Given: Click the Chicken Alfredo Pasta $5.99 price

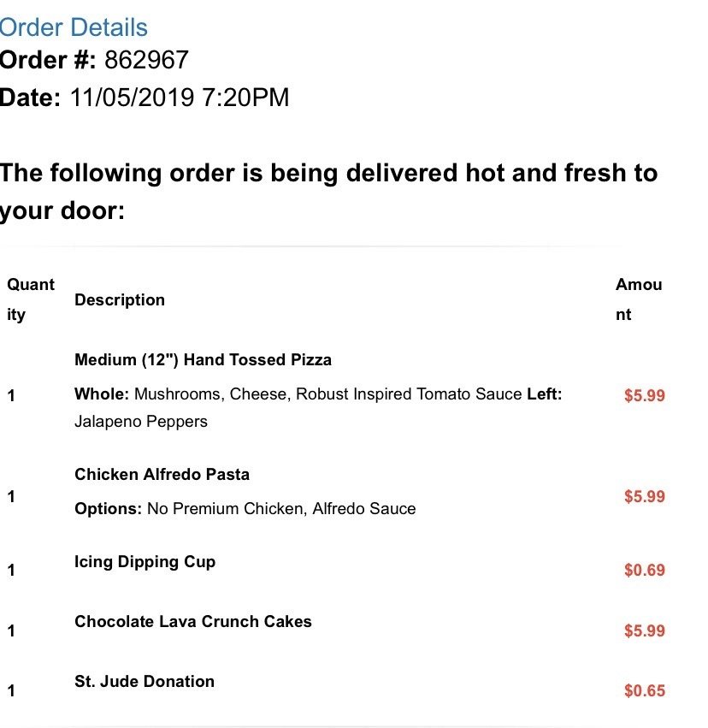Looking at the screenshot, I should [x=644, y=497].
